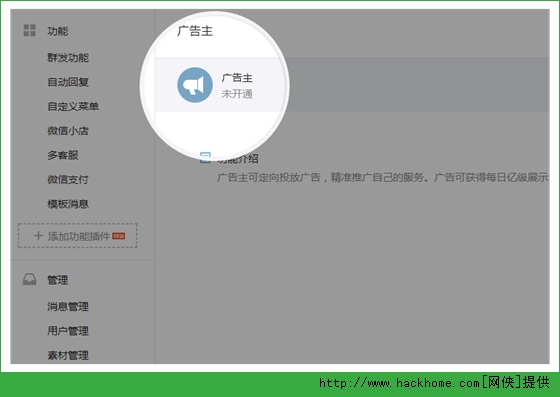This screenshot has height=397, width=560.
Task: Select 微信支付 in the sidebar
Action: [x=68, y=179]
